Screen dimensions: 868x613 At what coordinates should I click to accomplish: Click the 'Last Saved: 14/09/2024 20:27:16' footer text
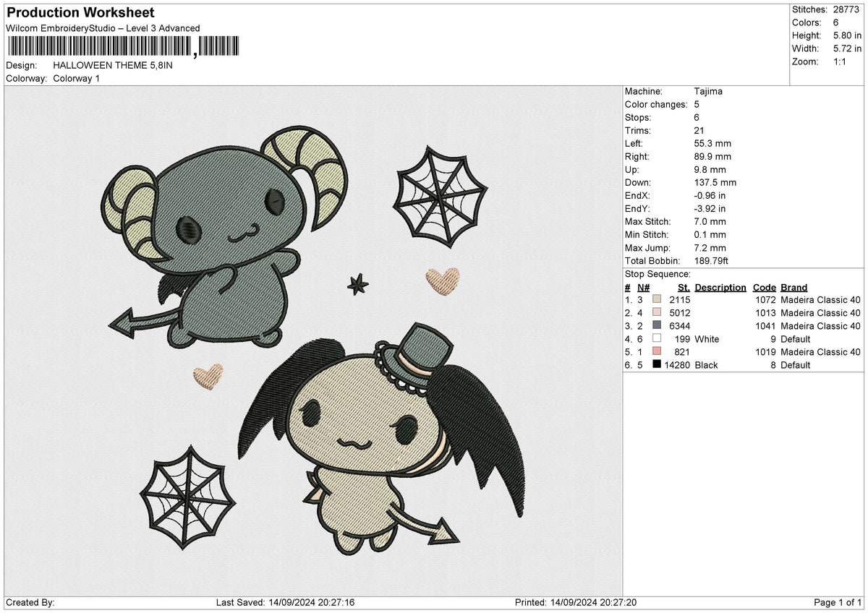pyautogui.click(x=286, y=602)
